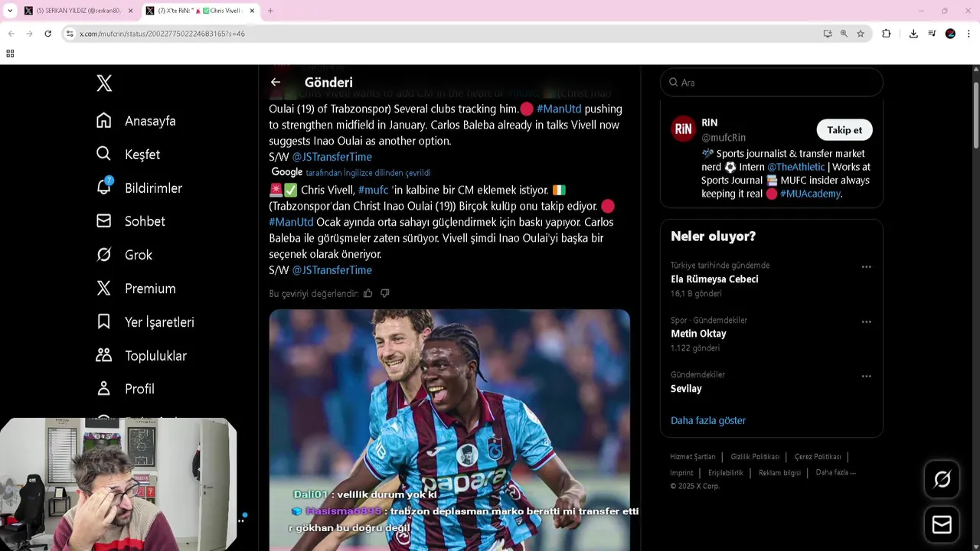Image resolution: width=980 pixels, height=551 pixels.
Task: Open Bildirimler notifications bell icon
Action: tap(104, 187)
